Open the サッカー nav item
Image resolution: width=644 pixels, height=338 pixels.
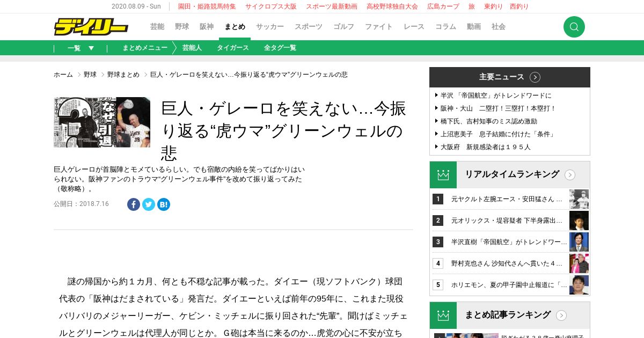[270, 27]
